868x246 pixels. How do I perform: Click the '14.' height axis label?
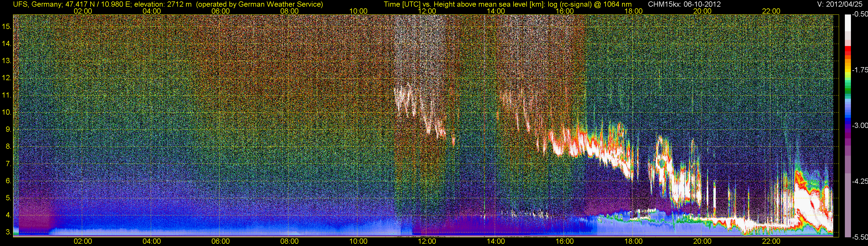[x=7, y=44]
